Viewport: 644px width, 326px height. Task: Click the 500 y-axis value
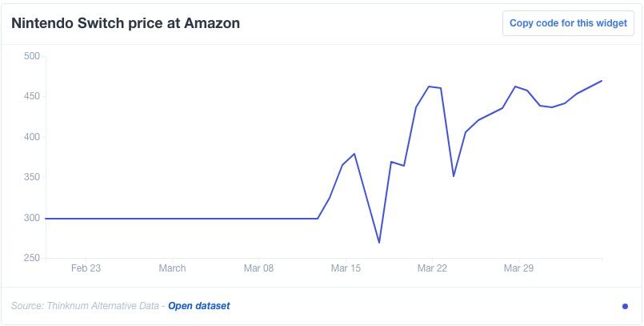(x=32, y=56)
